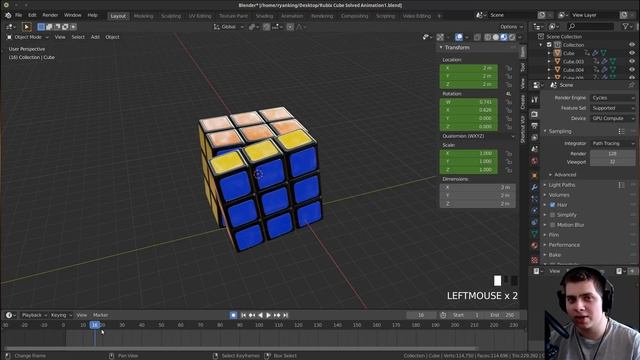The image size is (640, 360).
Task: Open the View Layer properties icon
Action: tap(534, 138)
